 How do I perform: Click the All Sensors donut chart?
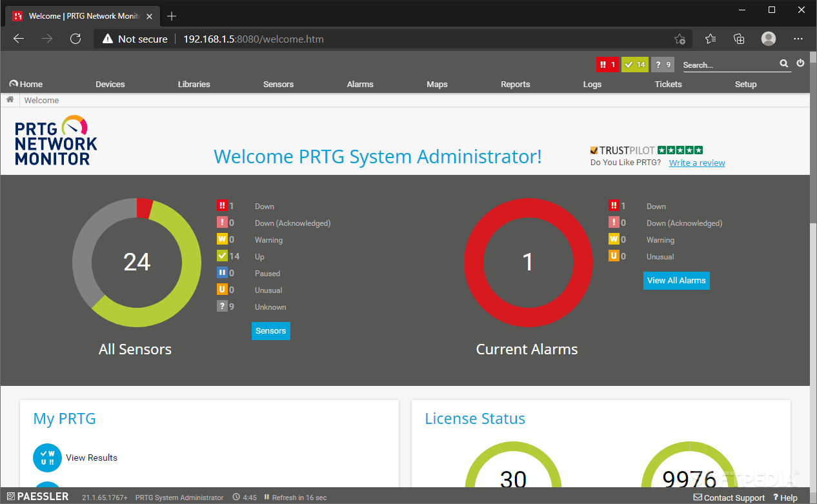[x=137, y=262]
